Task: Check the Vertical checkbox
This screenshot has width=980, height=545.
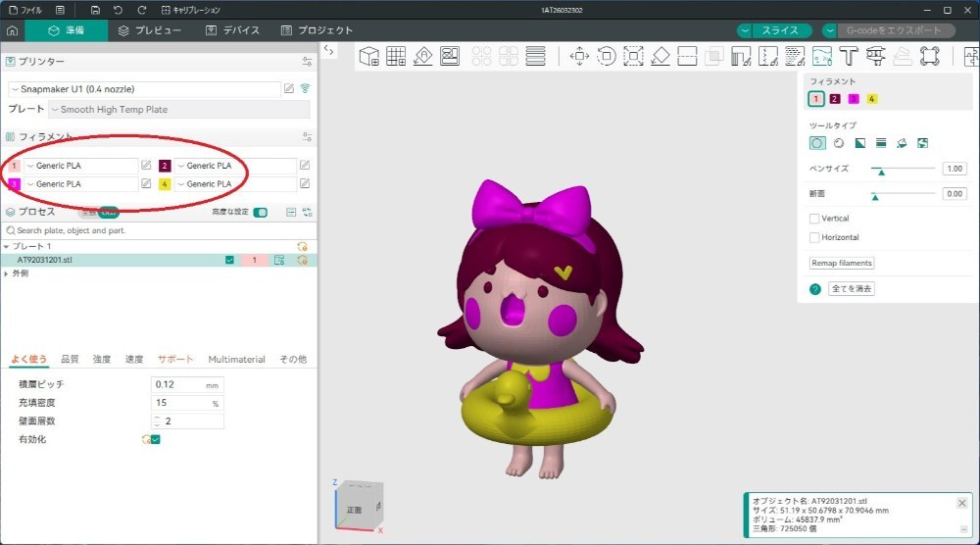Action: 814,219
